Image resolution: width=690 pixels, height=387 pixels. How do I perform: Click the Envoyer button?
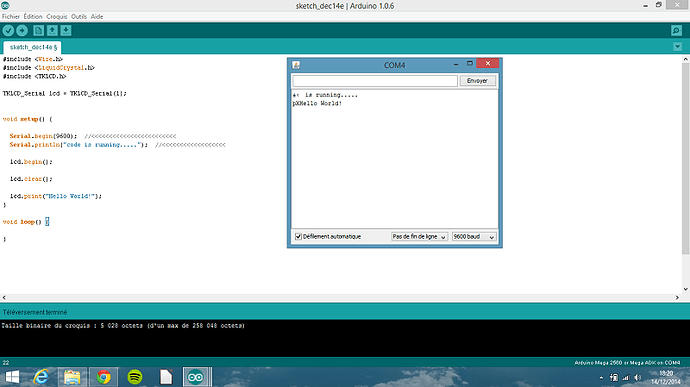tap(477, 81)
